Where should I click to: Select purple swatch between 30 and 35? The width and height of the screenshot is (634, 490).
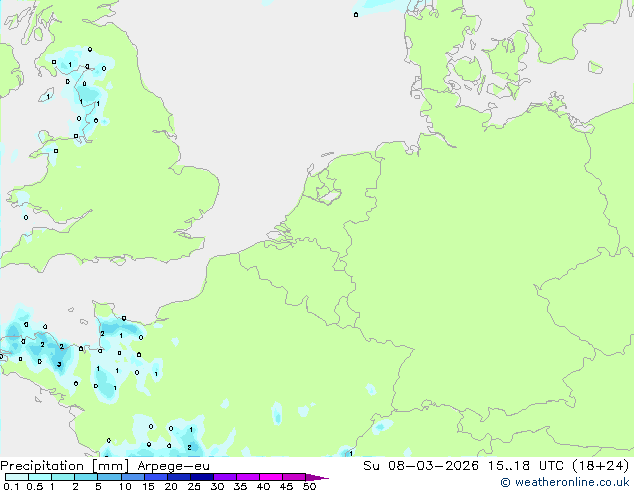coord(225,477)
